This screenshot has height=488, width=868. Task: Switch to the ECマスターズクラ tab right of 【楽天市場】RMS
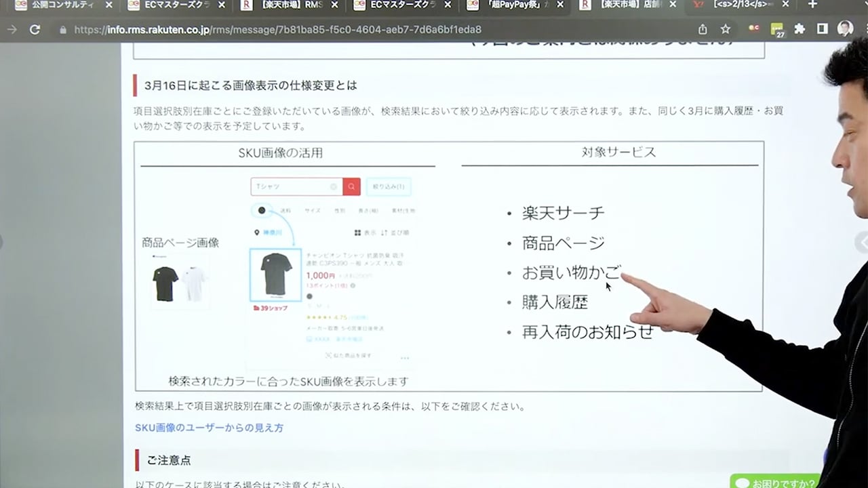click(x=401, y=5)
